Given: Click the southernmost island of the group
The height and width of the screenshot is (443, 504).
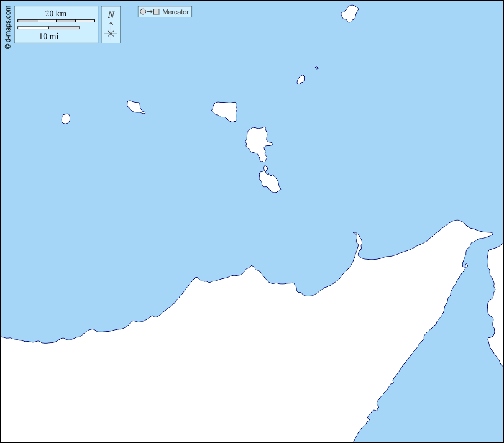Looking at the screenshot, I should coord(269,181).
